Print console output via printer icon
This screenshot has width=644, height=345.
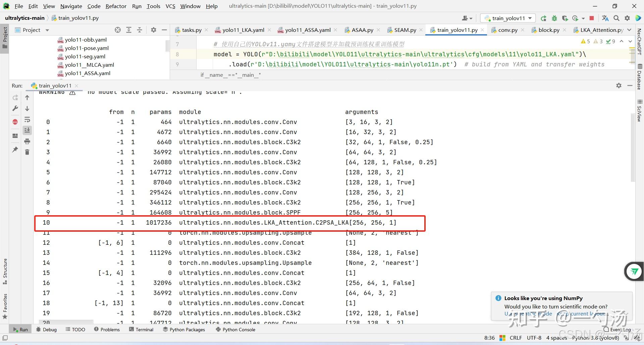[x=27, y=141]
